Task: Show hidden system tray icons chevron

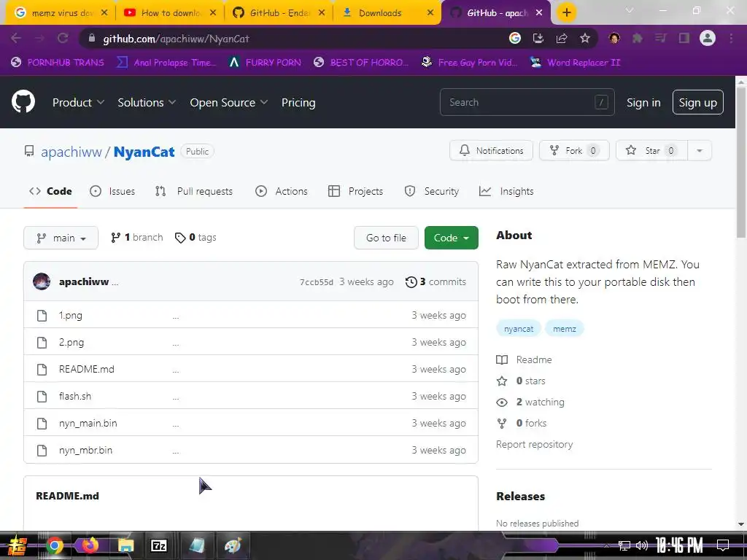Action: 606,545
